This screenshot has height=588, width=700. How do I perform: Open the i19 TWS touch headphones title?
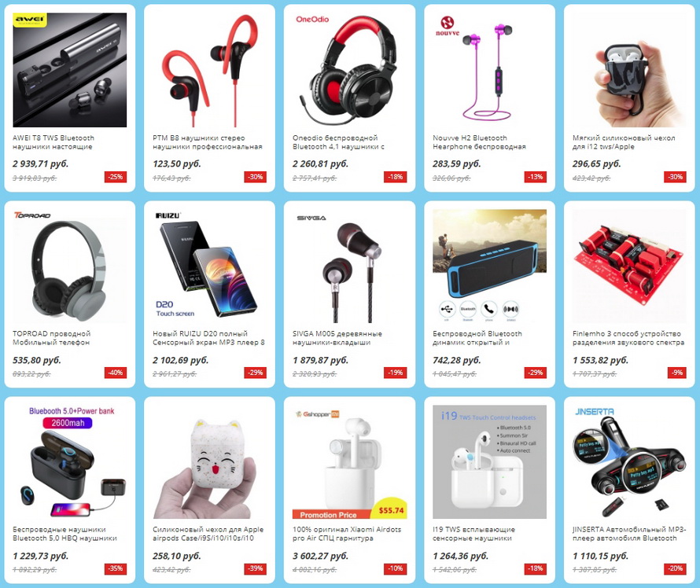tap(473, 534)
